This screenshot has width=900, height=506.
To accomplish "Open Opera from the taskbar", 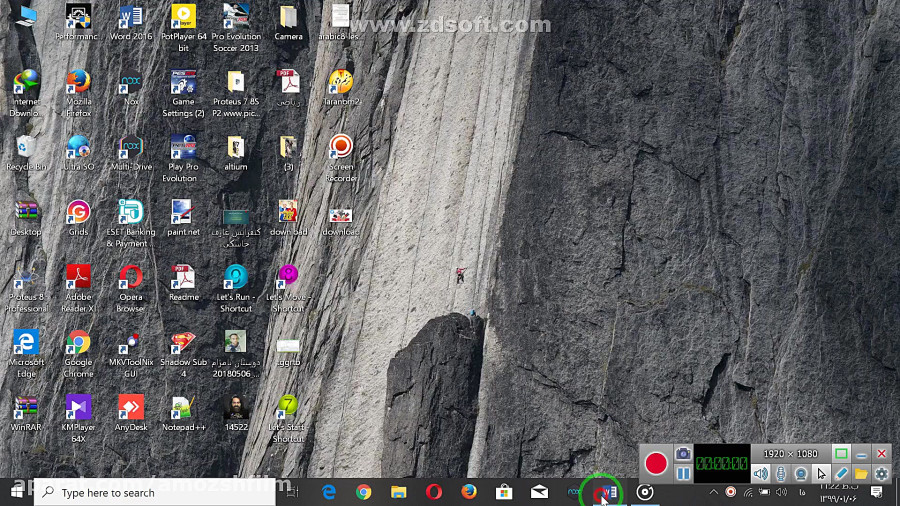I will coord(434,492).
